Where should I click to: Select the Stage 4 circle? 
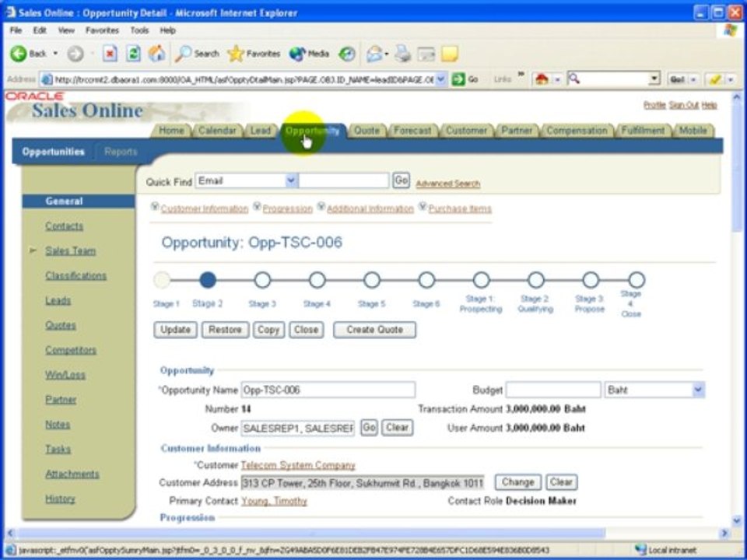coord(317,280)
